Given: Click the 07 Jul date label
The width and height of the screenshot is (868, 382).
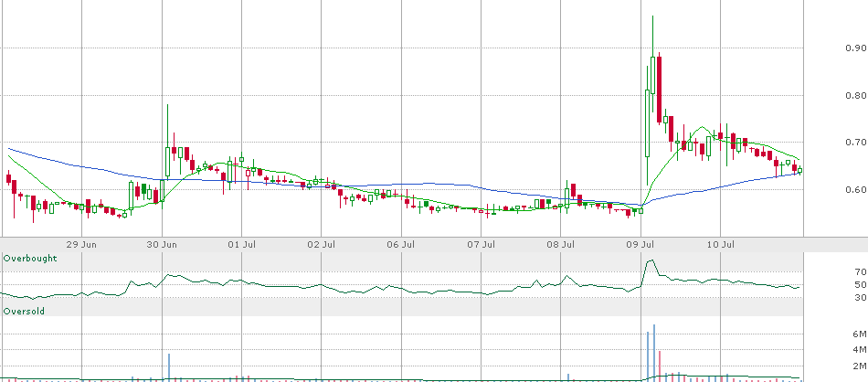Looking at the screenshot, I should point(481,244).
